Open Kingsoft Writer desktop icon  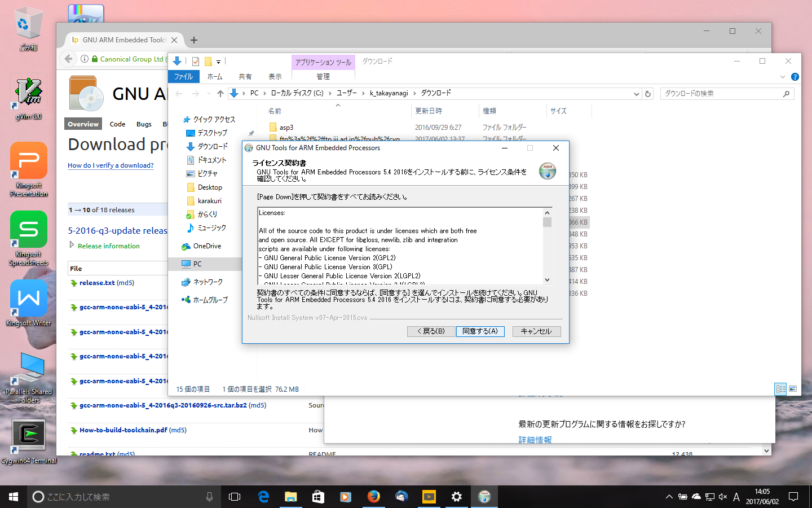pos(29,303)
